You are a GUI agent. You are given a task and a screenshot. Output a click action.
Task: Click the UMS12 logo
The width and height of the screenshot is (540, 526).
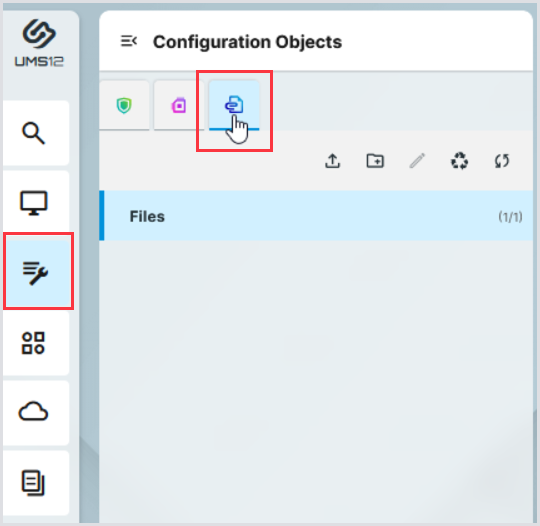(x=39, y=43)
